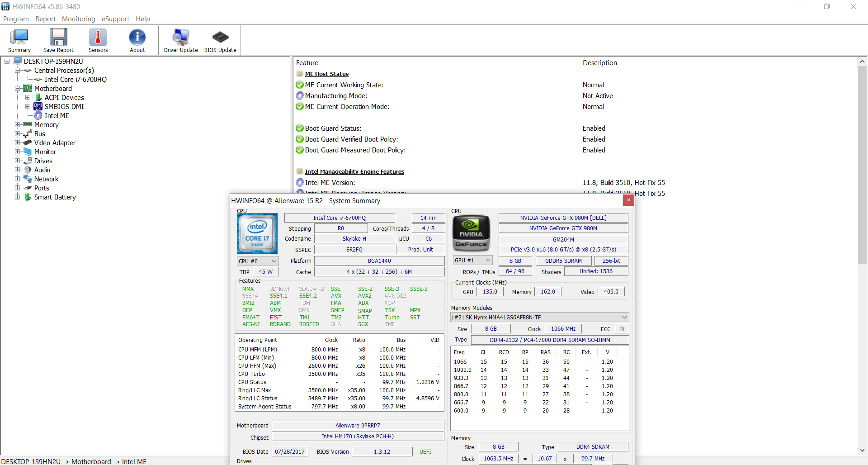The height and width of the screenshot is (465, 868).
Task: Open the GPU #1 selector dropdown
Action: 472,261
